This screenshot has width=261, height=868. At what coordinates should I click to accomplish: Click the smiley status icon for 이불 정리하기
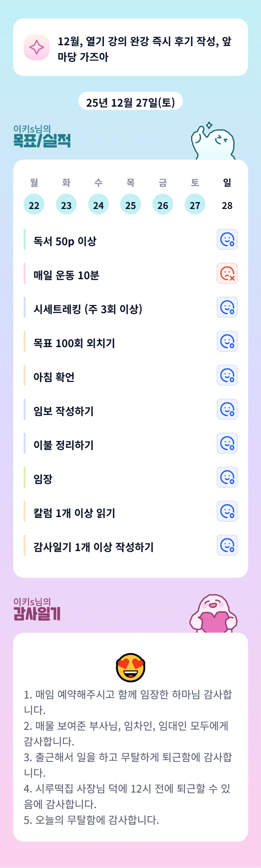227,443
